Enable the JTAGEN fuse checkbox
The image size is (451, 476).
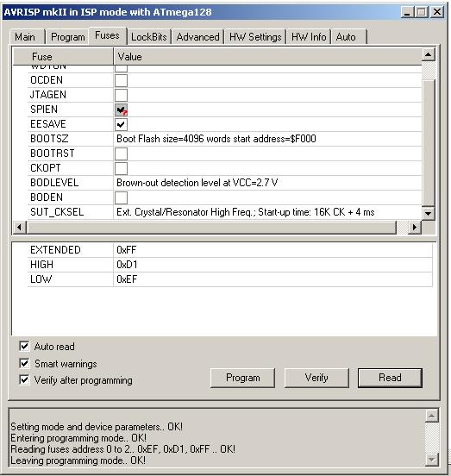121,95
